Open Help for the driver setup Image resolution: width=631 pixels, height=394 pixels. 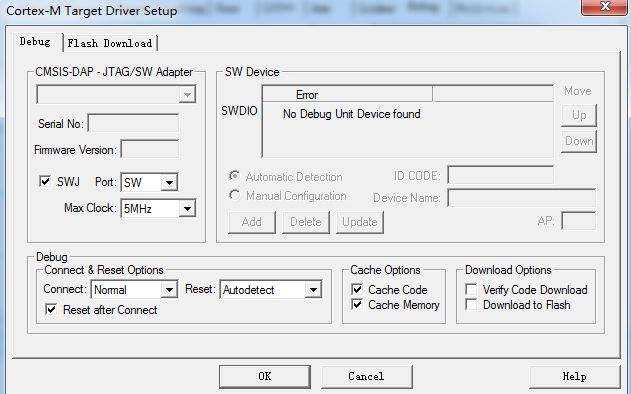pyautogui.click(x=574, y=376)
